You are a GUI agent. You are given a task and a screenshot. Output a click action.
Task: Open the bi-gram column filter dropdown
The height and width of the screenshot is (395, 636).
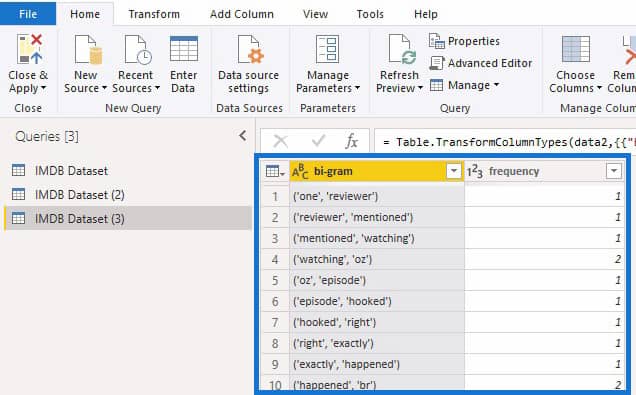[x=454, y=171]
